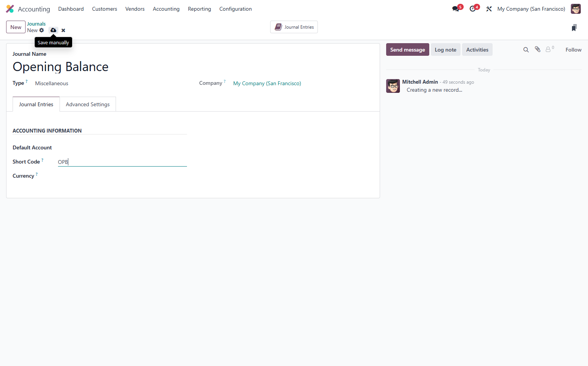Screen dimensions: 588x366
Task: Click the Company help question mark
Action: [225, 81]
